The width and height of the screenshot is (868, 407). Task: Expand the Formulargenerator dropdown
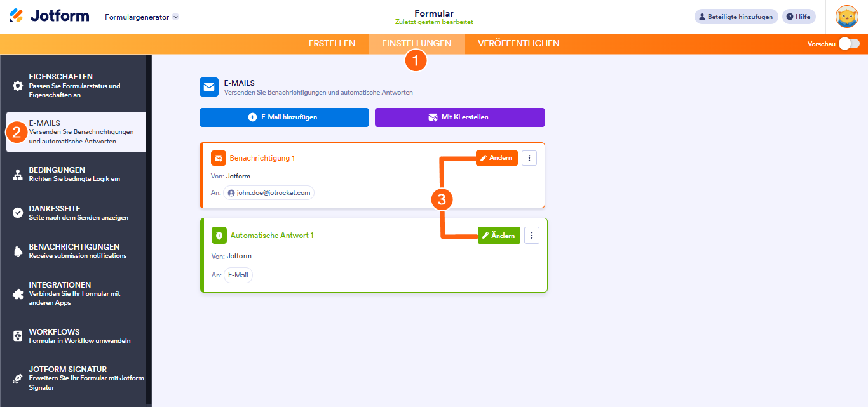(x=175, y=17)
